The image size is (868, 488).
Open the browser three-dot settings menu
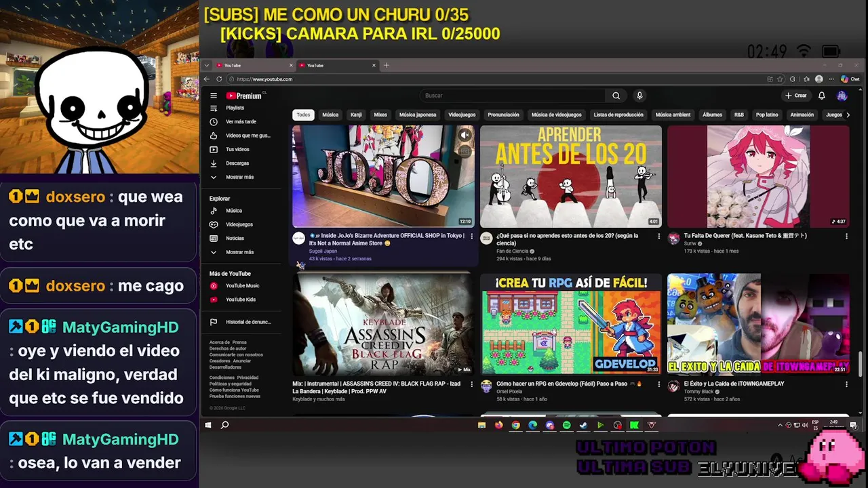[831, 79]
